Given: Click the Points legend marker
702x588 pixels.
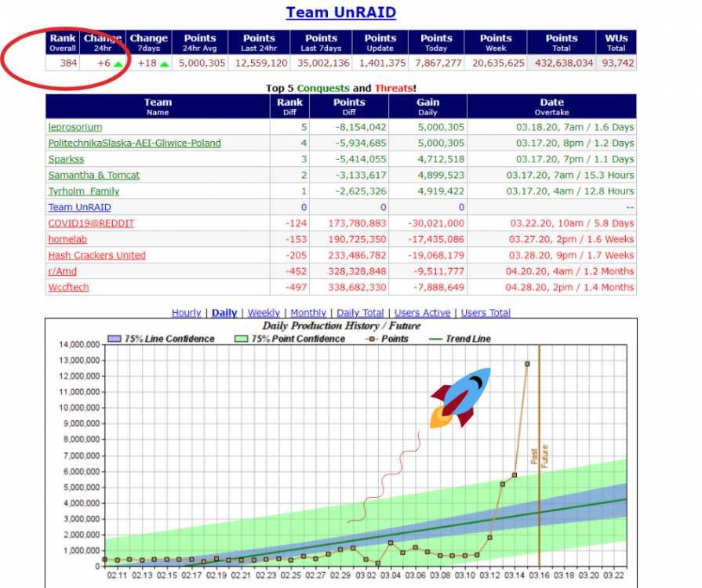Looking at the screenshot, I should click(372, 339).
